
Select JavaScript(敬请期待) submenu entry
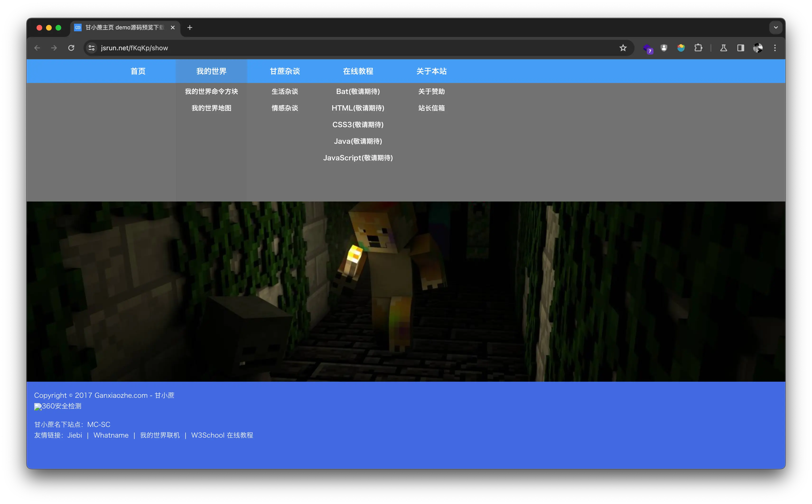(358, 158)
